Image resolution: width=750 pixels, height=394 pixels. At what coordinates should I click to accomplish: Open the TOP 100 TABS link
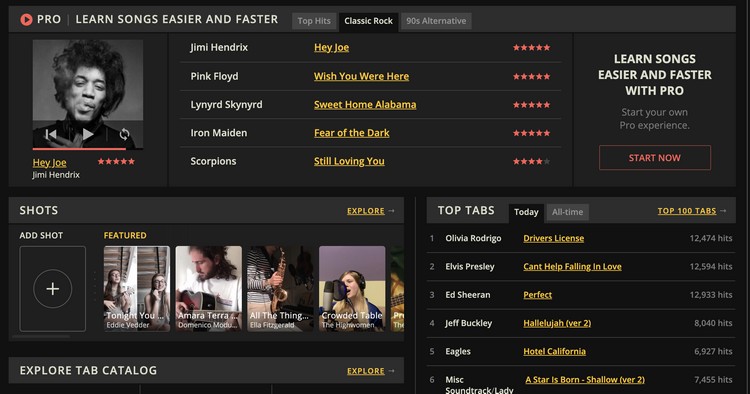[x=687, y=211]
